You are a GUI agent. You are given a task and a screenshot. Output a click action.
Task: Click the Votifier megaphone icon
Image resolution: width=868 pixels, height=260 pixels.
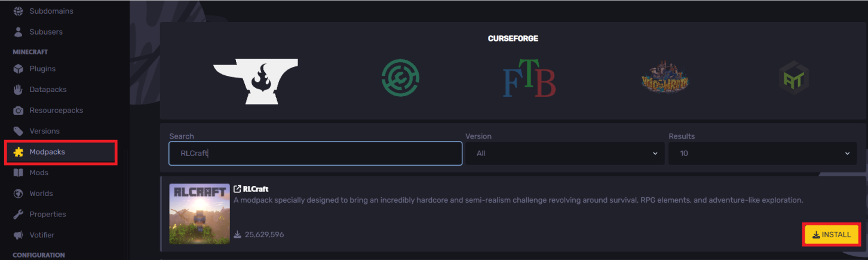click(x=18, y=235)
